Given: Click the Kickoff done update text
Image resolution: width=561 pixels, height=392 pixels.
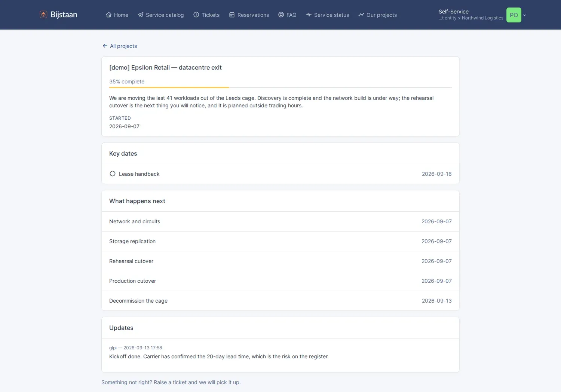Looking at the screenshot, I should [x=219, y=356].
